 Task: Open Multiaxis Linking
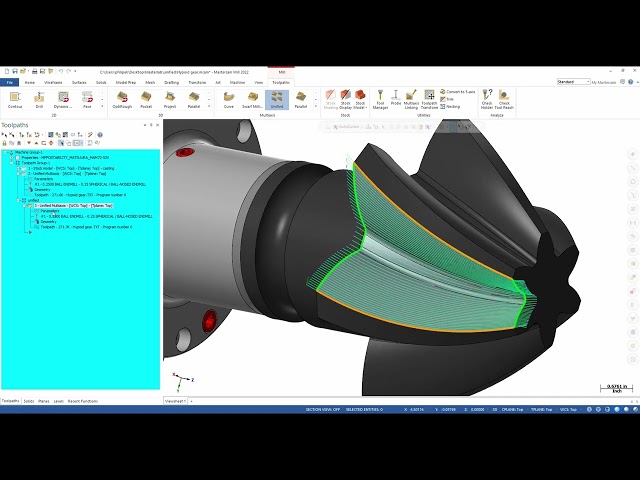click(x=411, y=100)
